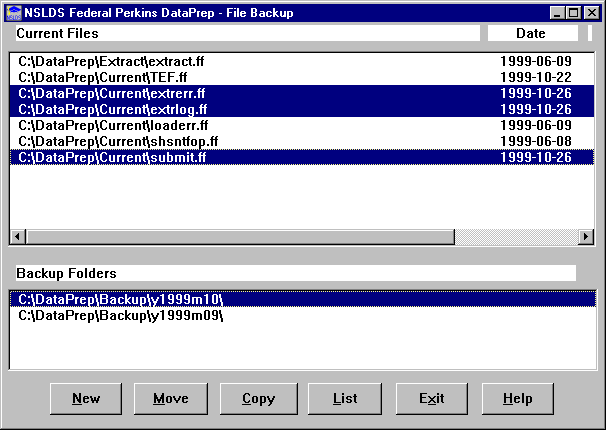
Task: Maximize the File Backup window
Action: [573, 13]
